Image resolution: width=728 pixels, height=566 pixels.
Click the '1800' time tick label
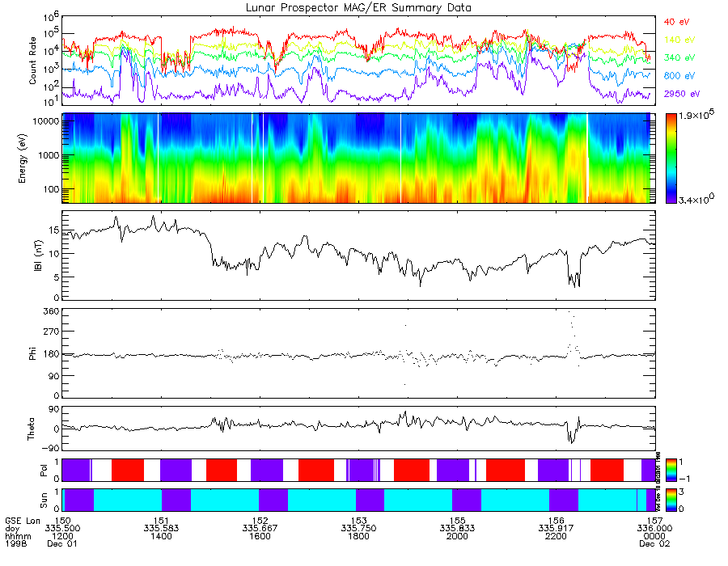coord(358,536)
